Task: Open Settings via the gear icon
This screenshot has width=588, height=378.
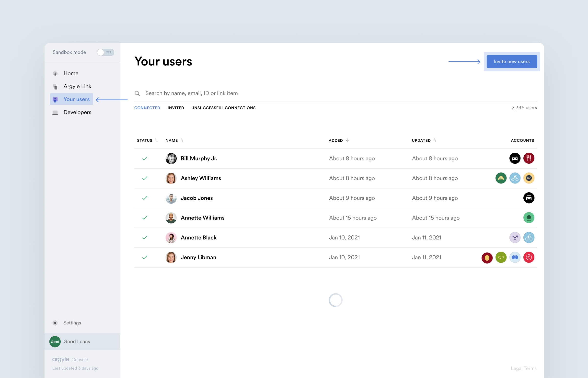Action: (x=55, y=323)
